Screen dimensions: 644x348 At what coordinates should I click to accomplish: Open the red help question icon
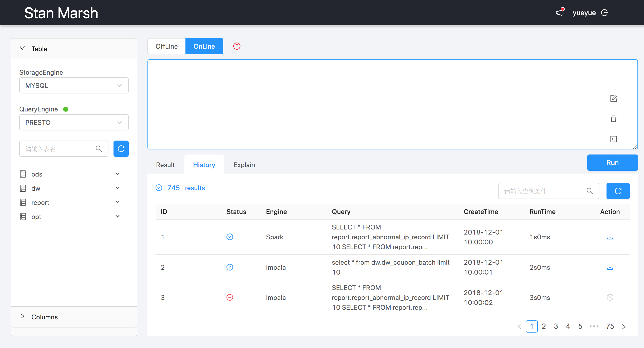tap(237, 46)
